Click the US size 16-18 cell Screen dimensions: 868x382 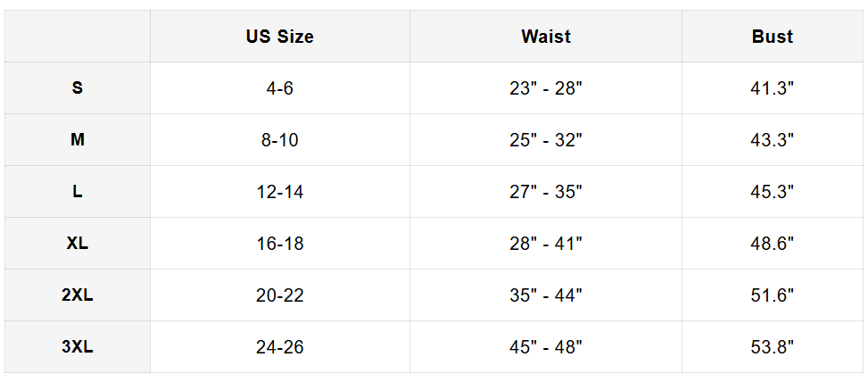279,244
